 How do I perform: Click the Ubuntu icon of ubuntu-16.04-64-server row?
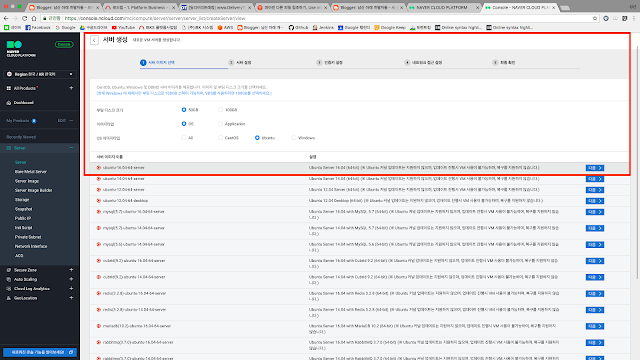[98, 168]
